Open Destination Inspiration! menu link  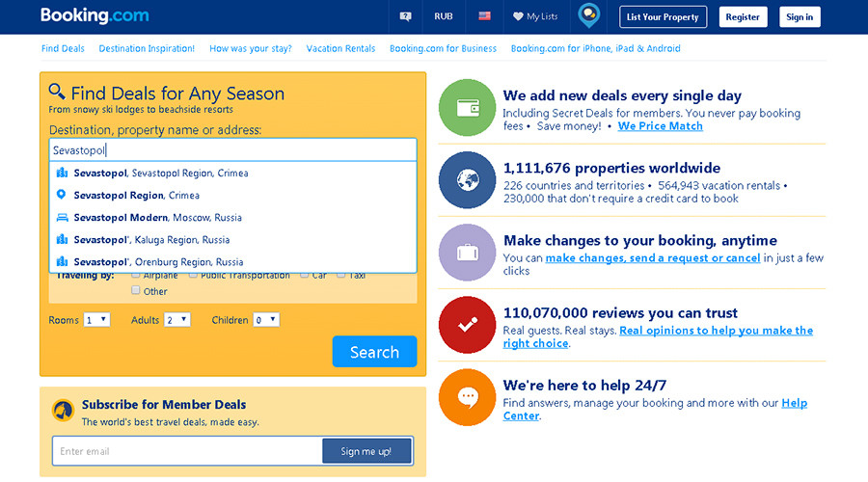[x=147, y=49]
